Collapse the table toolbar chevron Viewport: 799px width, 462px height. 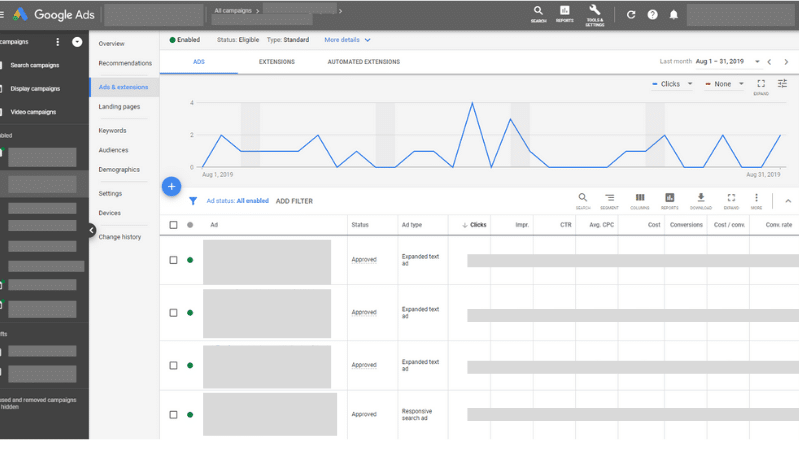coord(788,201)
